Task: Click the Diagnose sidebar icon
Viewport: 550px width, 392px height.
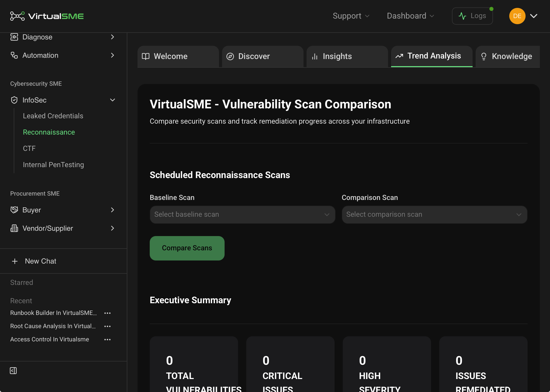Action: (14, 37)
